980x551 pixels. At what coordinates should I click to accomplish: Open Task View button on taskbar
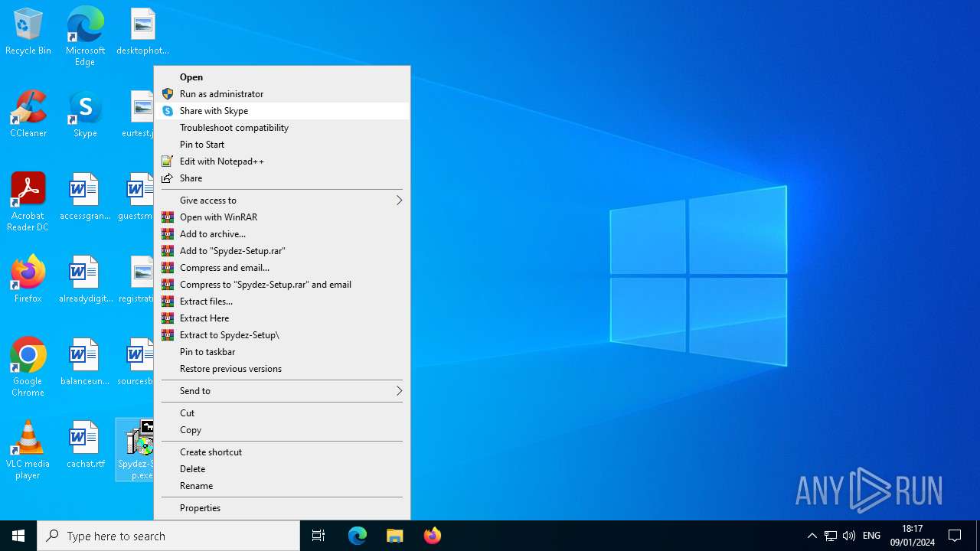pos(318,536)
